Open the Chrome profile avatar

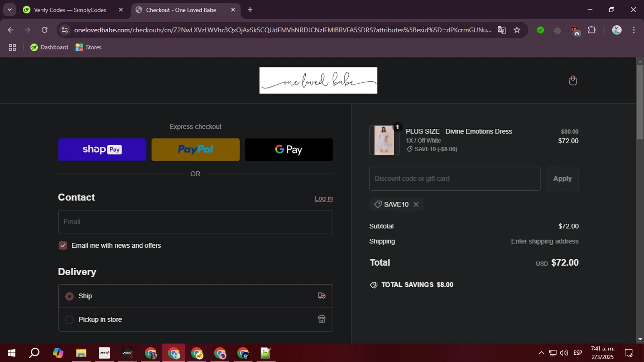pos(617,30)
